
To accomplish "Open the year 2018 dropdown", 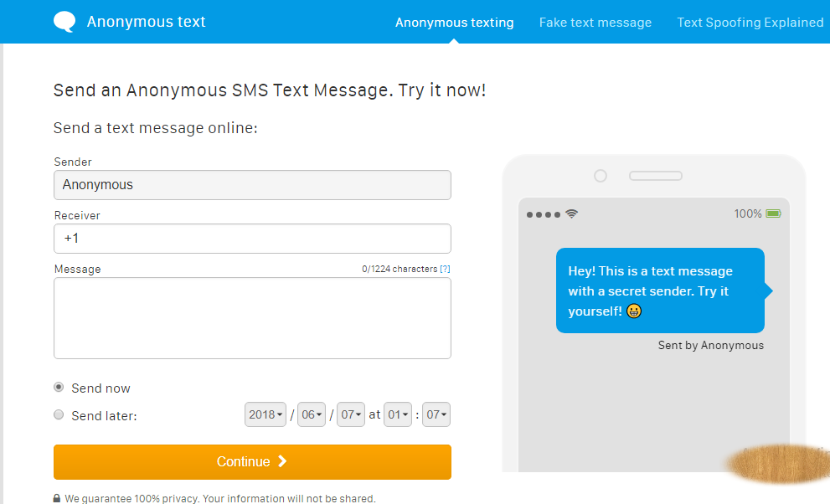I will click(265, 414).
